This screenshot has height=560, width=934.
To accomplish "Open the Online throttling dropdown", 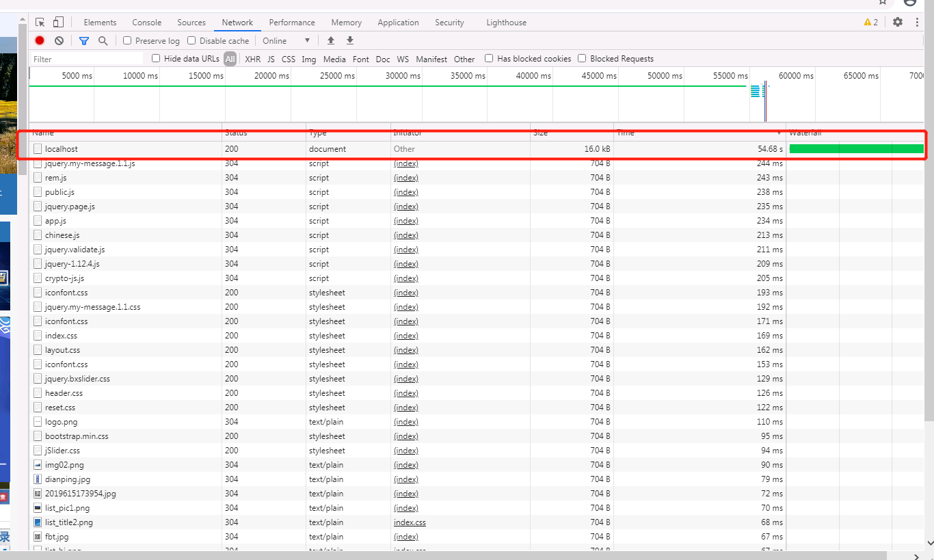I will (x=286, y=41).
